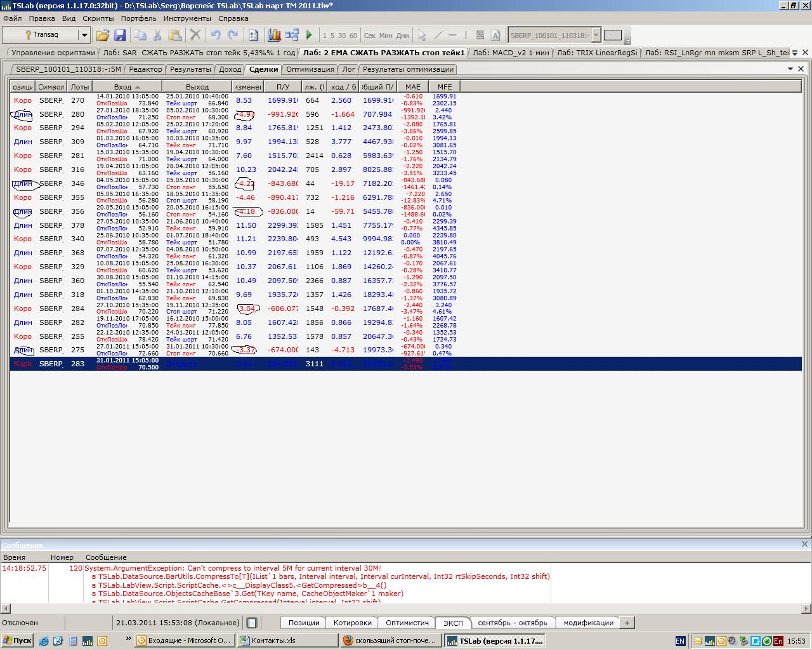Click the Save floppy disk icon
The height and width of the screenshot is (650, 812).
pos(120,36)
